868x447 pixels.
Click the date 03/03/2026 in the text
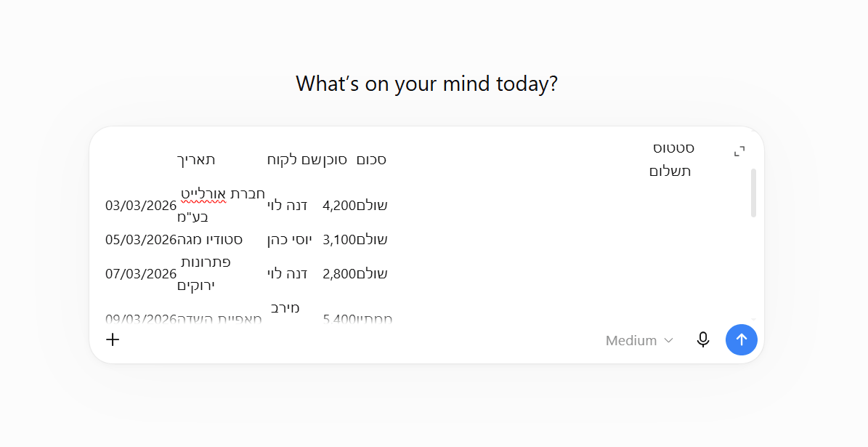141,206
